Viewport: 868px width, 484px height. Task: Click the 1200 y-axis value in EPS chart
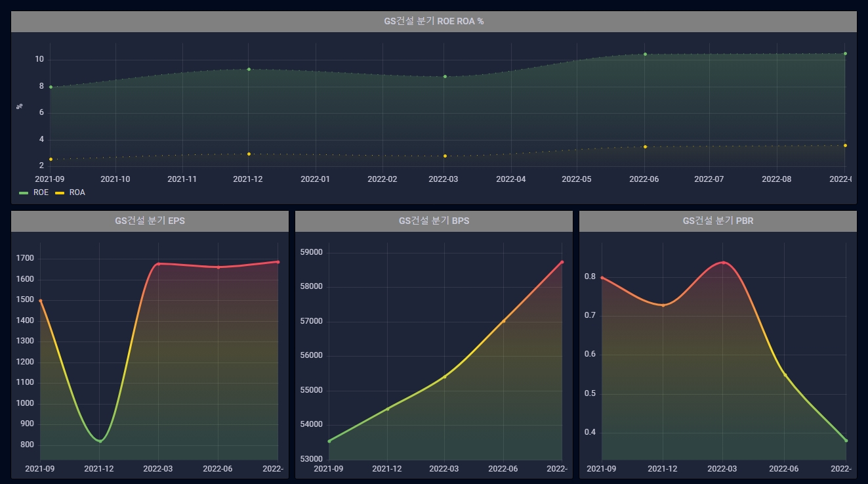(25, 363)
